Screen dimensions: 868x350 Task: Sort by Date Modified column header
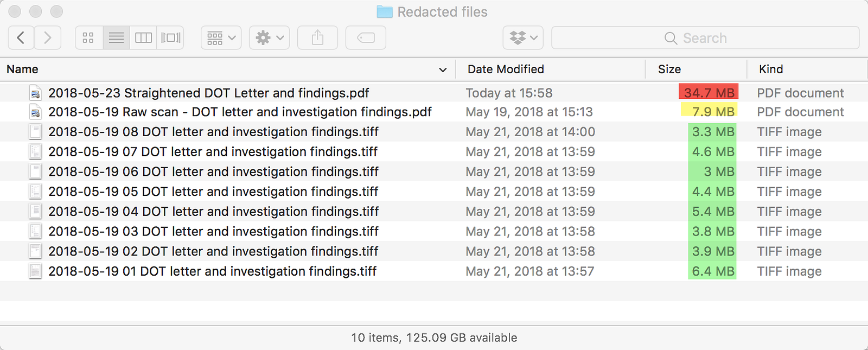(506, 69)
